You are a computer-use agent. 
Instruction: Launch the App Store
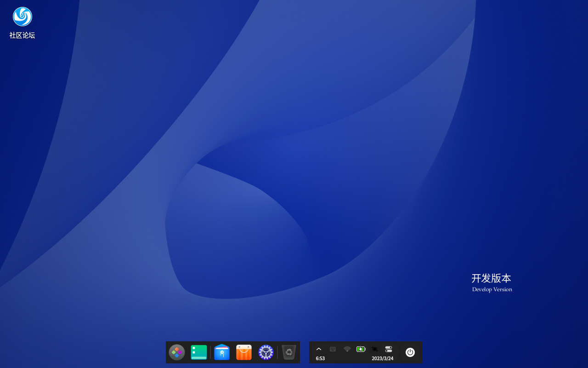click(x=244, y=352)
